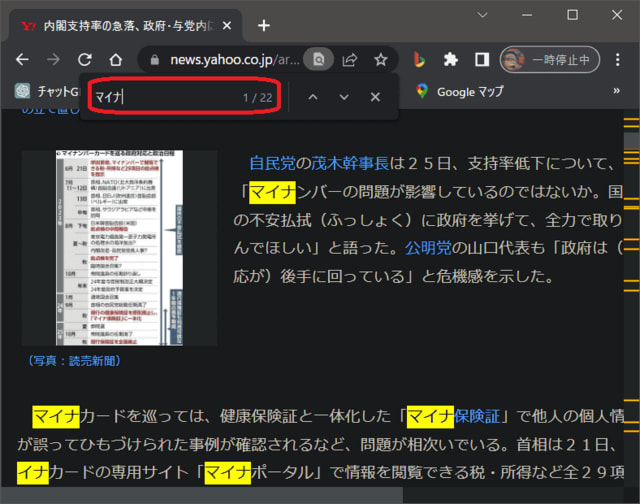Expand hidden bookmarks overflow chevron
The image size is (640, 504).
(x=616, y=91)
